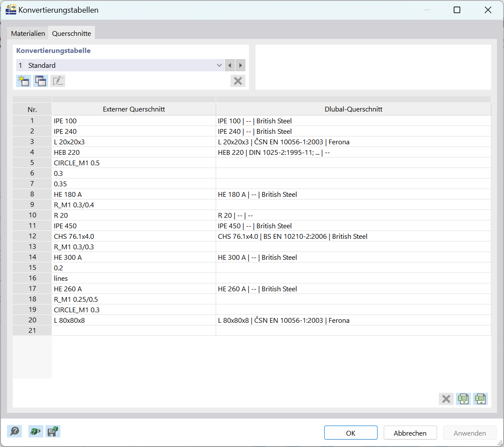Go to next conversion table
The image size is (504, 447).
pos(241,65)
